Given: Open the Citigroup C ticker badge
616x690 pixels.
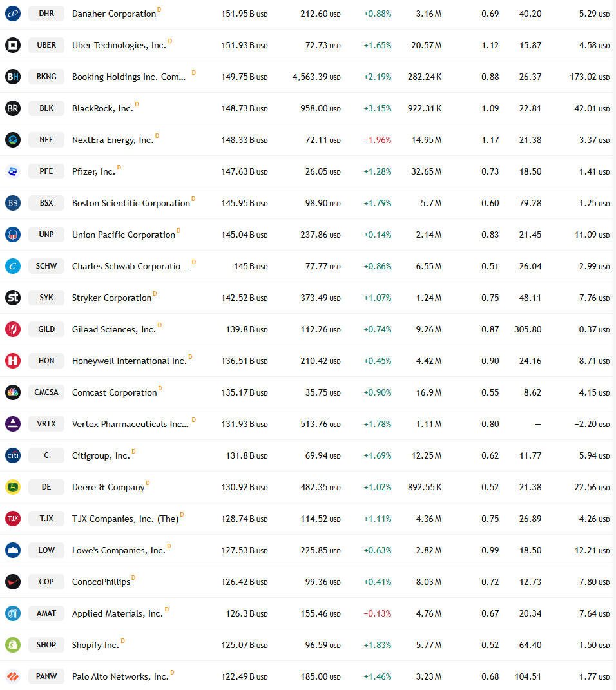Looking at the screenshot, I should [46, 455].
